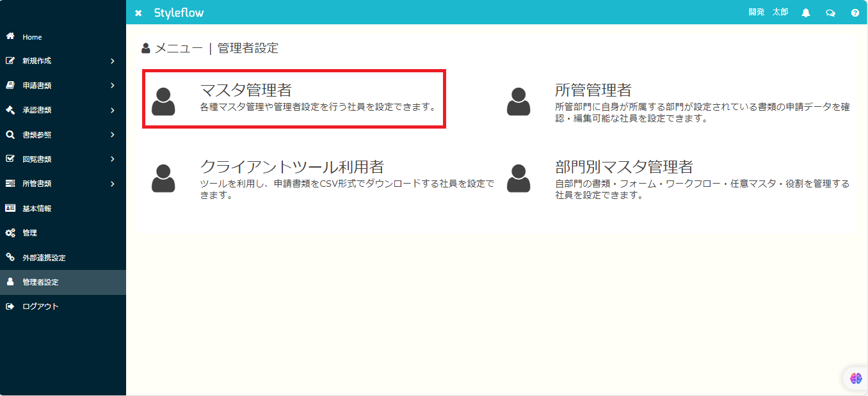The image size is (868, 396).
Task: Expand the 新規作成 chevron
Action: coord(112,61)
